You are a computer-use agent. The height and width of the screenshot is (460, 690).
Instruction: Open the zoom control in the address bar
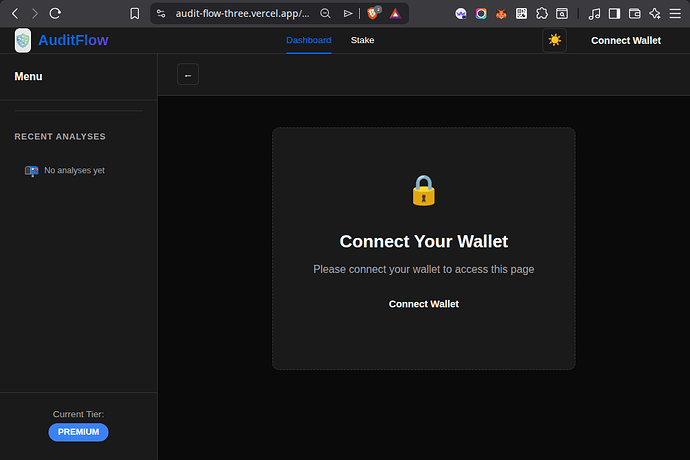[x=325, y=14]
